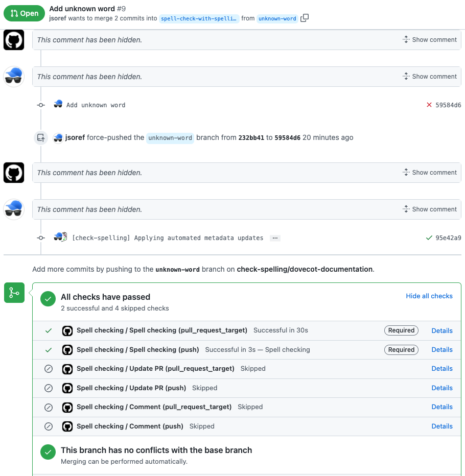Copy the unknown-word branch name icon
The image size is (465, 476).
pos(305,18)
